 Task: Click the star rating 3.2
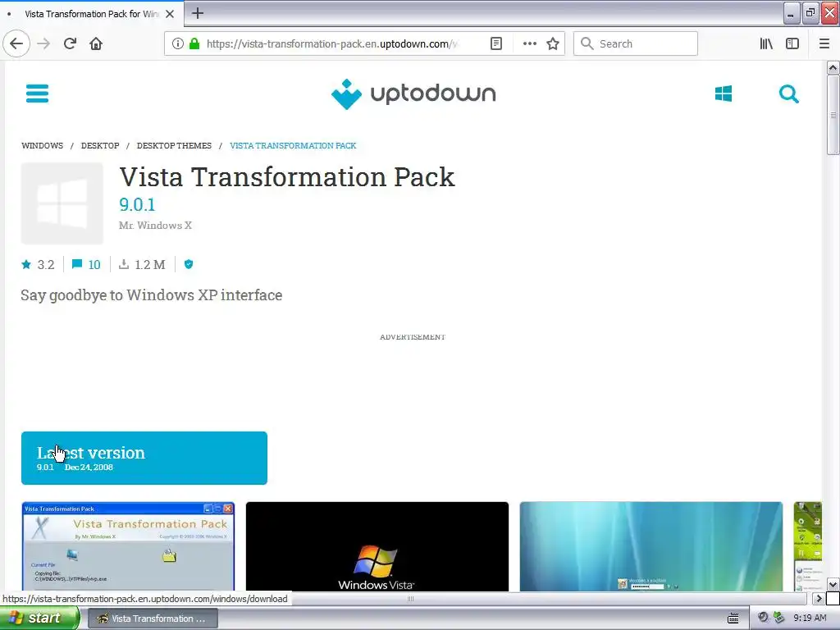coord(38,265)
